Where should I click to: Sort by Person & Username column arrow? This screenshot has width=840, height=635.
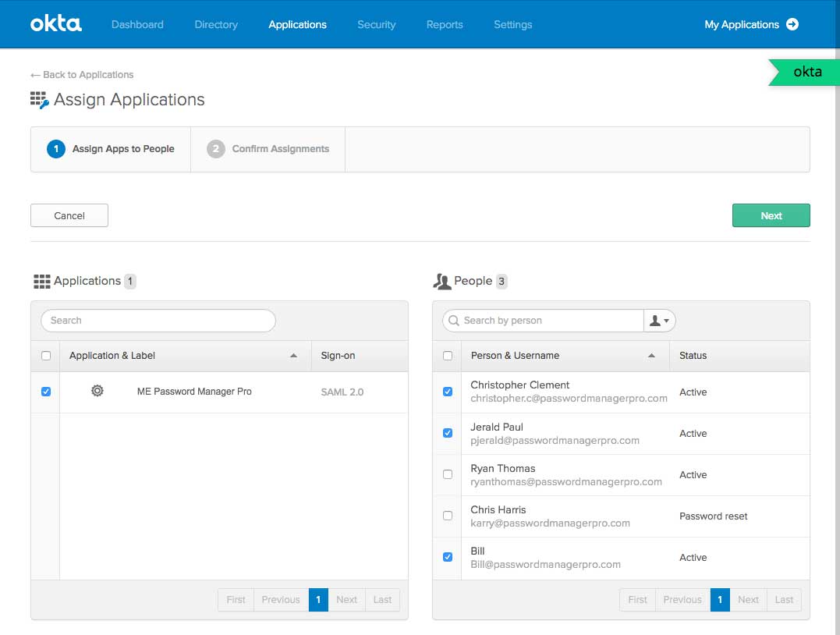click(x=651, y=356)
